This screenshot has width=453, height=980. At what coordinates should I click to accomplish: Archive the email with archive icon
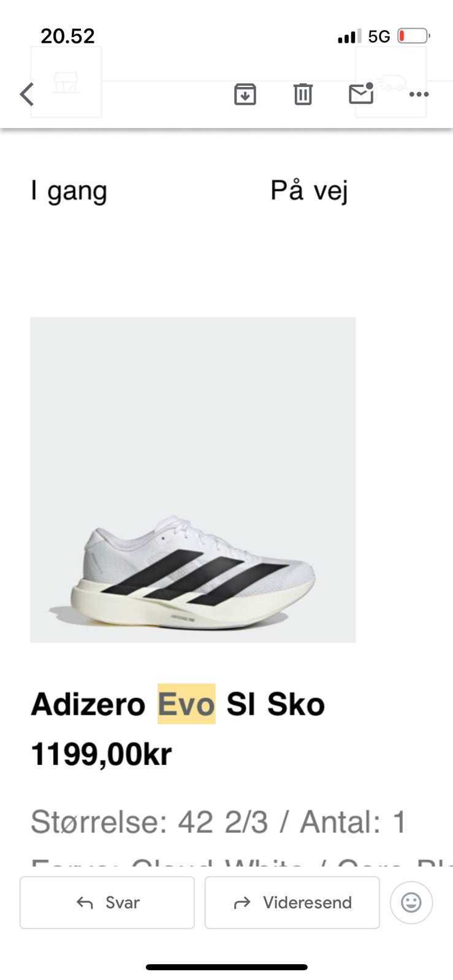(245, 94)
